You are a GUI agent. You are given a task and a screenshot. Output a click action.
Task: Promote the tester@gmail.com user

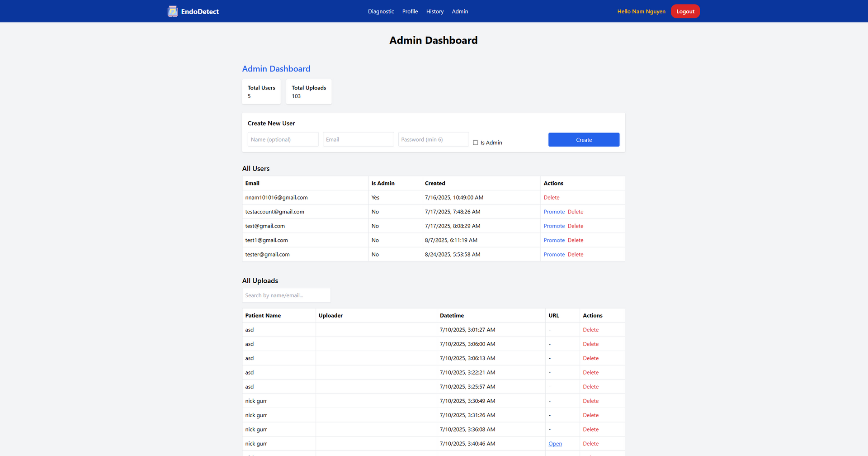554,255
